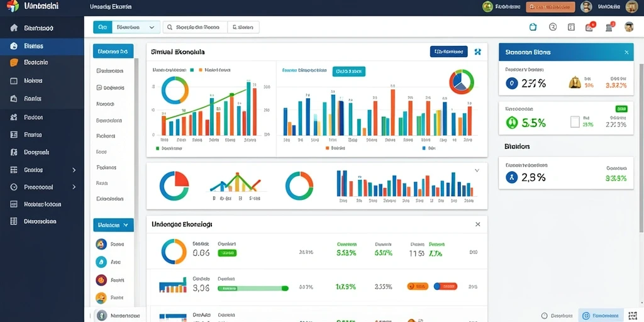
Task: Click the green progress bar in the table
Action: [253, 288]
